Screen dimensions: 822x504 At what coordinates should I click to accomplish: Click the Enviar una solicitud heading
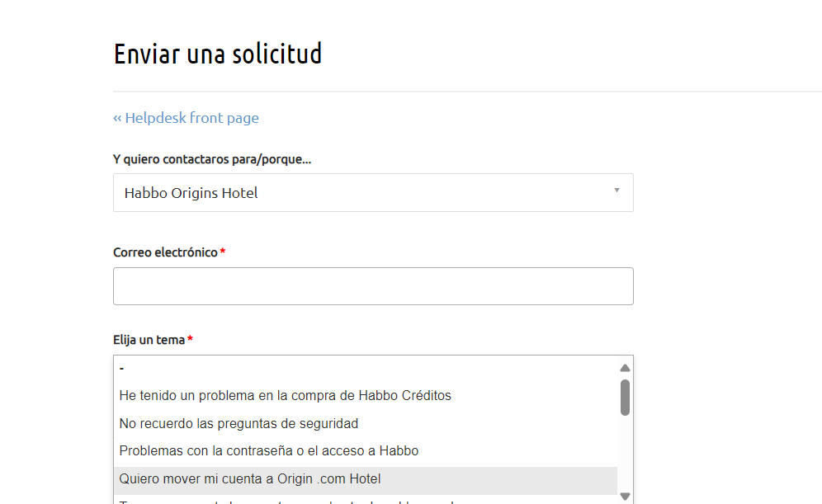coord(218,54)
